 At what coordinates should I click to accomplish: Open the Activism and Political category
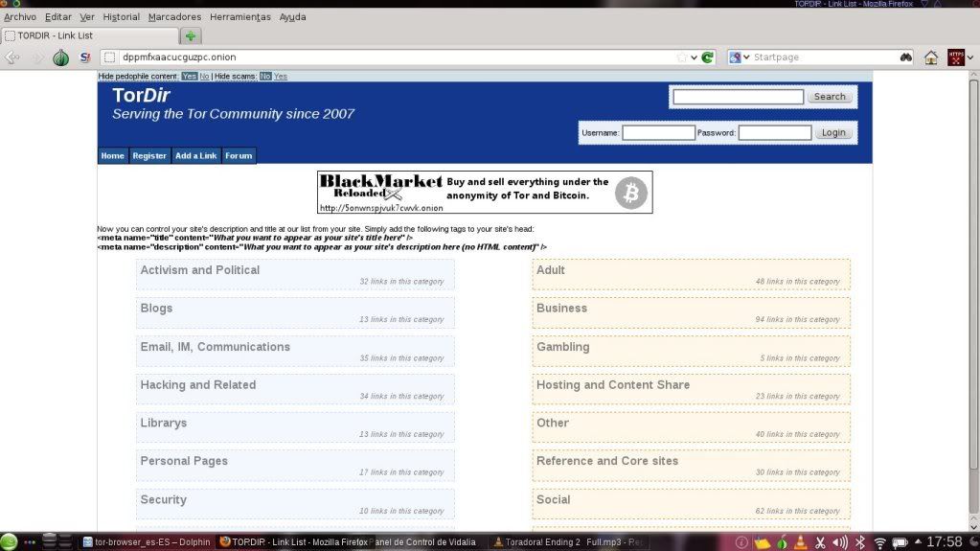[x=200, y=270]
